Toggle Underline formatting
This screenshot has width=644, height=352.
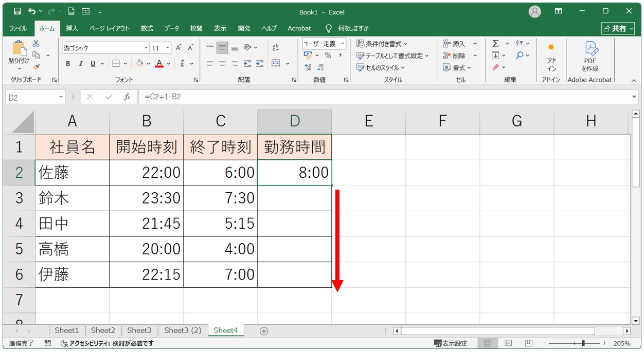[x=93, y=64]
